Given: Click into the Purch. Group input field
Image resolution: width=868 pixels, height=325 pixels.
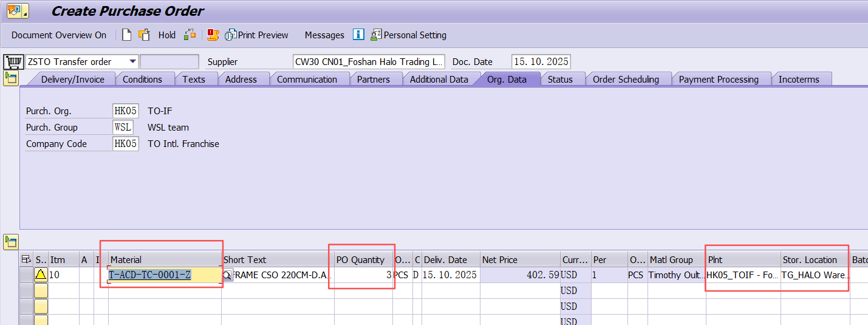Looking at the screenshot, I should point(123,128).
